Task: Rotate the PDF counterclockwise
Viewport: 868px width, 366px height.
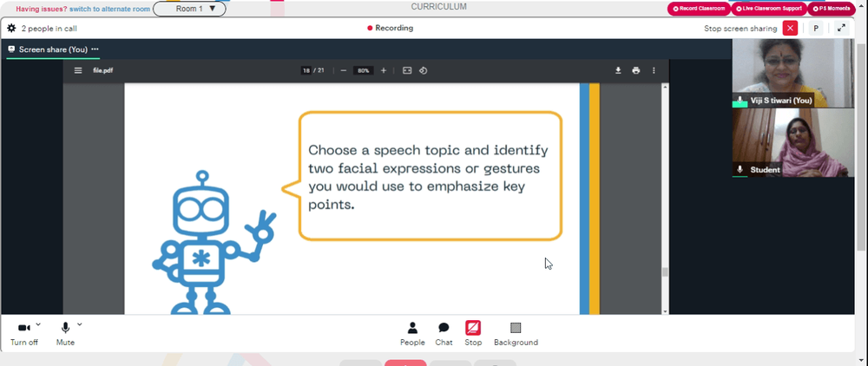Action: tap(423, 71)
